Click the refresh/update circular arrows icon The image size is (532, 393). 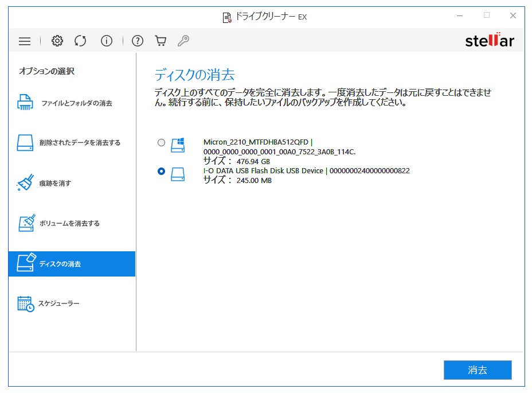80,41
